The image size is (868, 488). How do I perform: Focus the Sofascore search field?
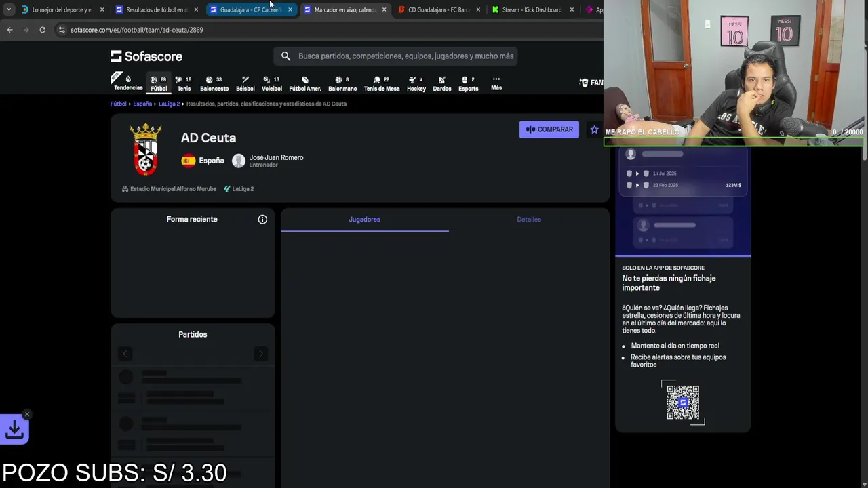click(395, 56)
